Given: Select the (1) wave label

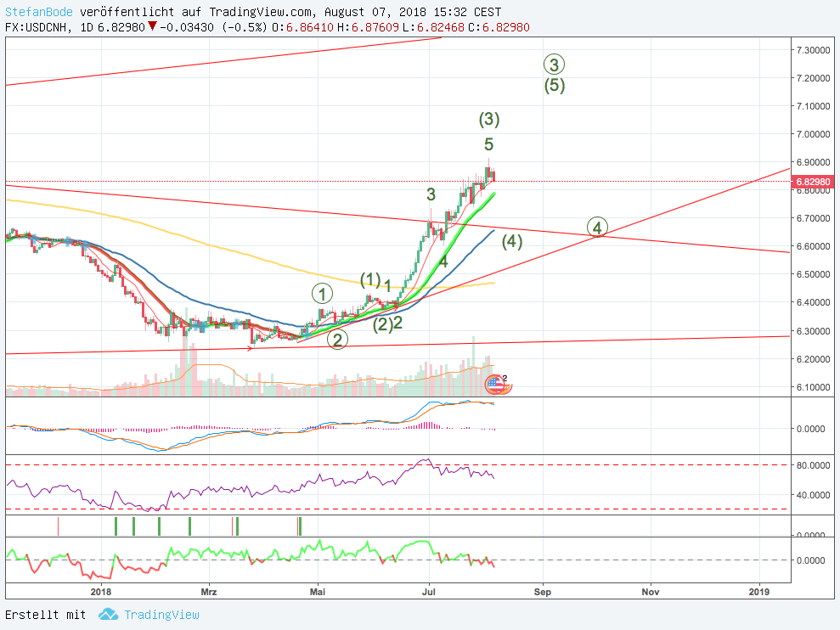Looking at the screenshot, I should [x=370, y=279].
